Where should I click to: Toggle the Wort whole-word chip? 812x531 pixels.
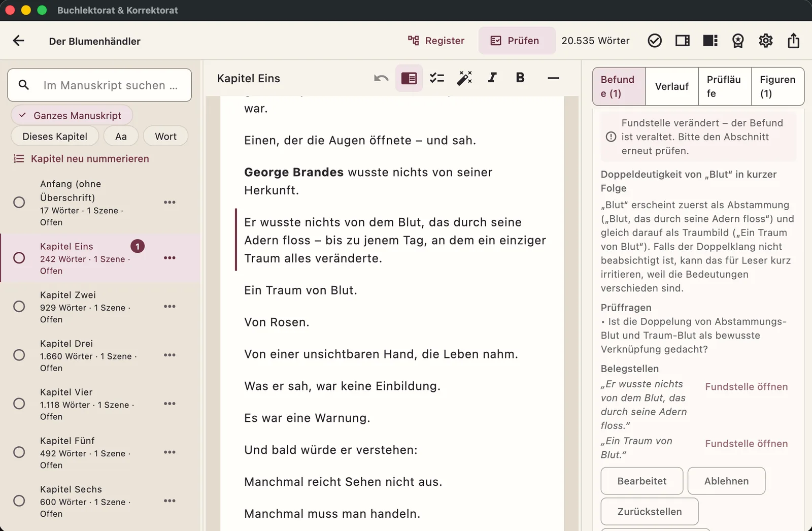click(166, 137)
